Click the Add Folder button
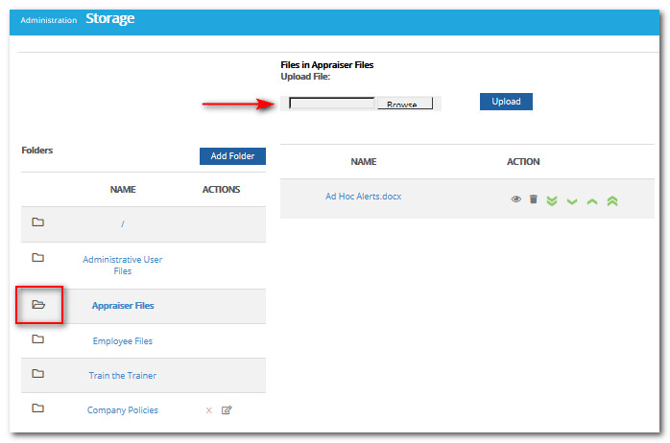 [x=232, y=156]
